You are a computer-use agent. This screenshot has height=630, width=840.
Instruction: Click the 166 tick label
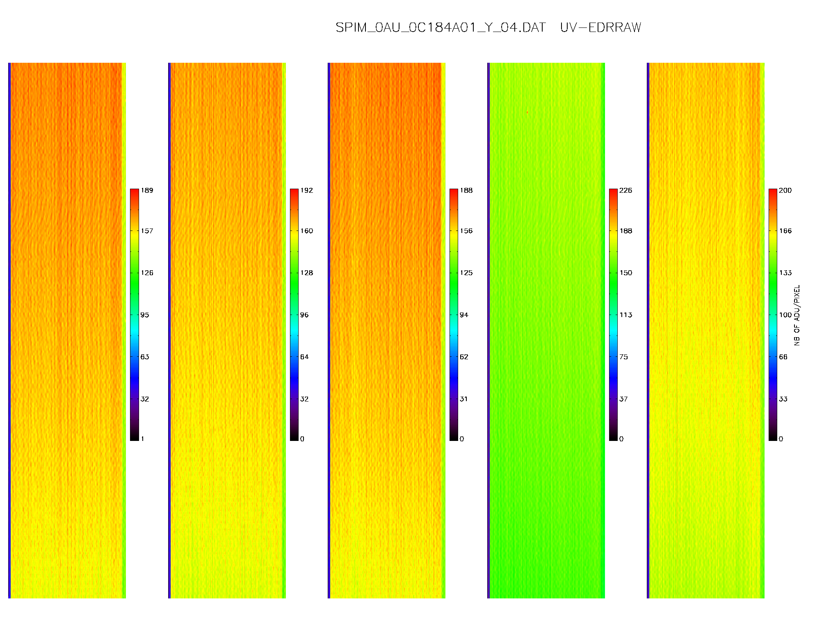click(x=785, y=231)
